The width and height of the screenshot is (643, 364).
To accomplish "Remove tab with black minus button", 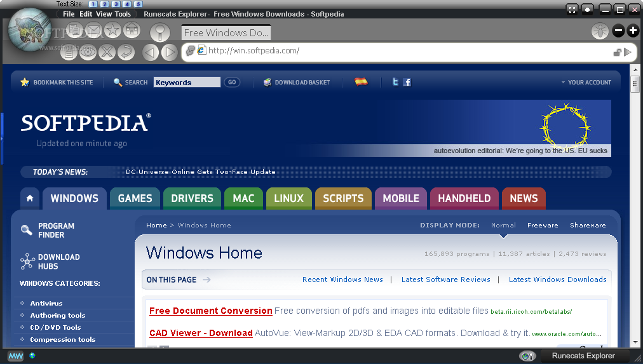I will 618,30.
